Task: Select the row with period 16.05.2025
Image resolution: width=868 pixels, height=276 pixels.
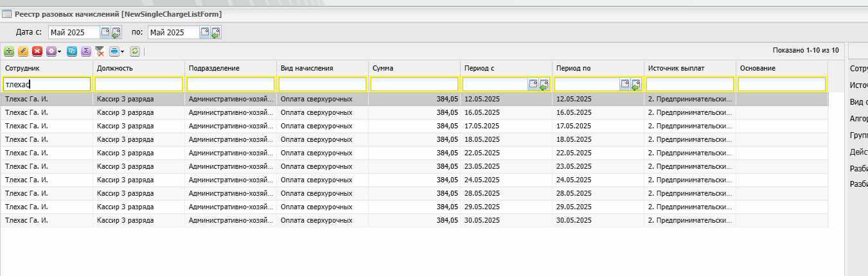Action: tap(414, 112)
